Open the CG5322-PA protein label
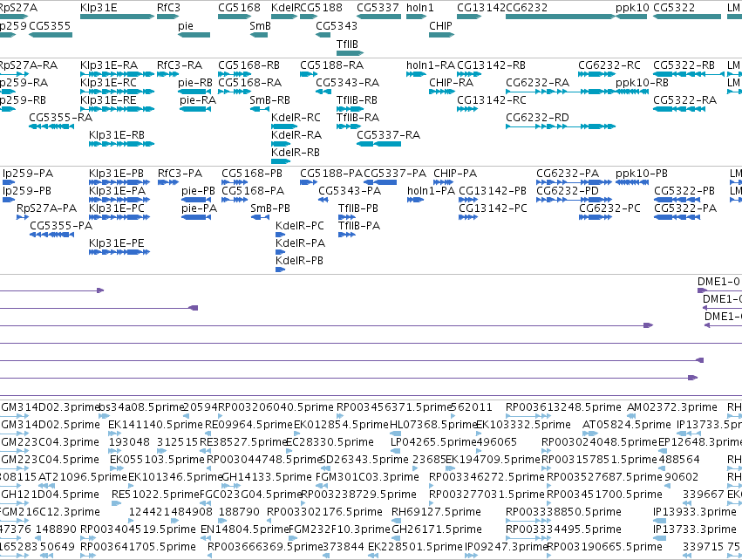Viewport: 742px width, 560px height. tap(685, 208)
